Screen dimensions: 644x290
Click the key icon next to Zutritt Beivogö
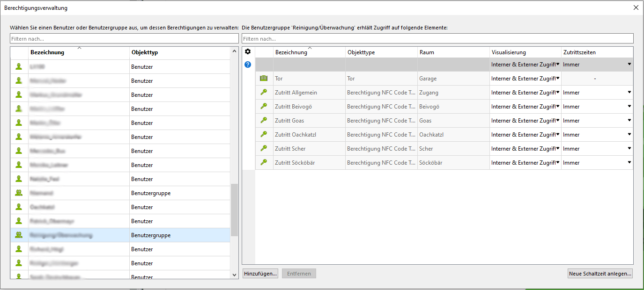point(264,107)
